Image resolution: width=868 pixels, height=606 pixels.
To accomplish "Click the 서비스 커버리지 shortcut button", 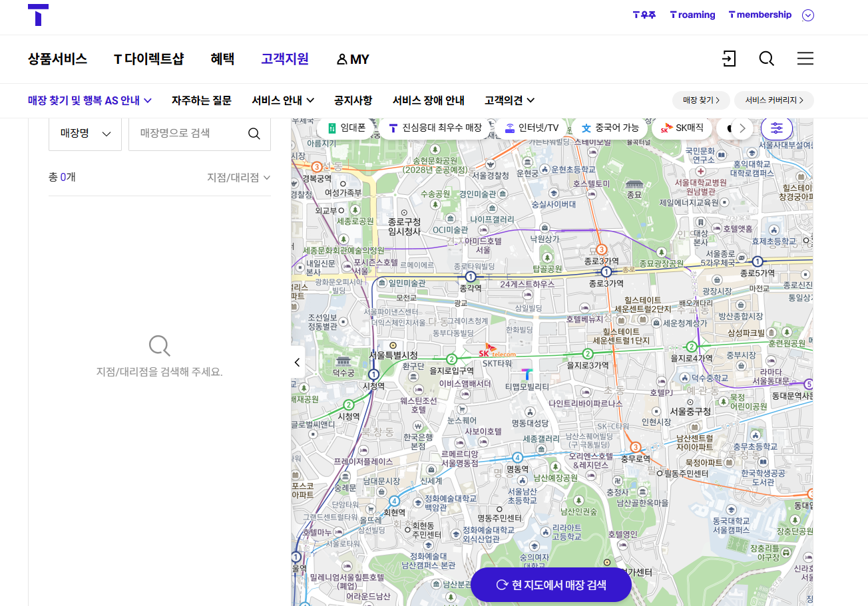I will click(774, 100).
